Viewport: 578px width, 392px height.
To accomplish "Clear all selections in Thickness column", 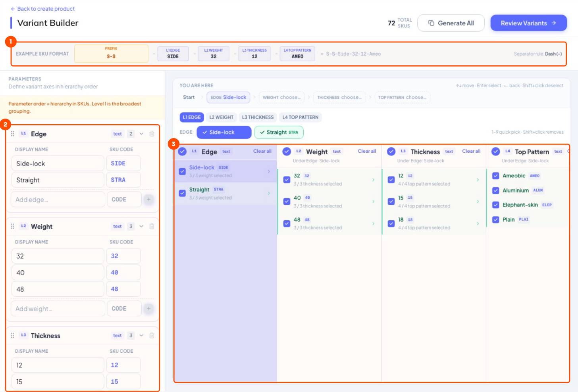I will coord(471,151).
